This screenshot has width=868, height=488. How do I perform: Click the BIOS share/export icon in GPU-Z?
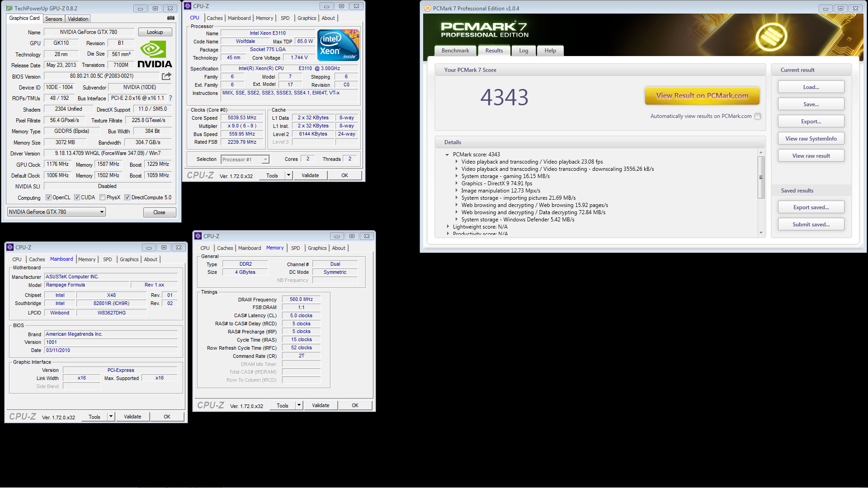166,76
